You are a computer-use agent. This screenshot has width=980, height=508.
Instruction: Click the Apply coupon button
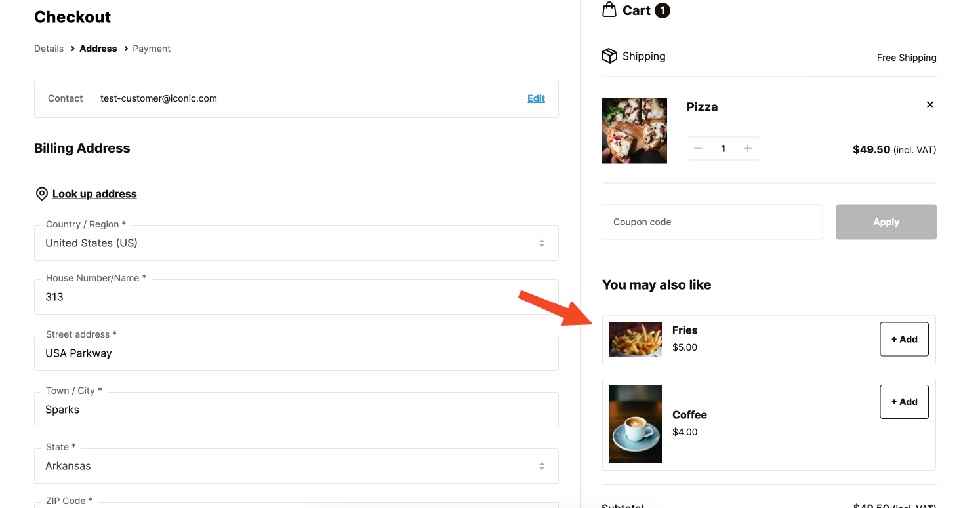click(x=886, y=222)
